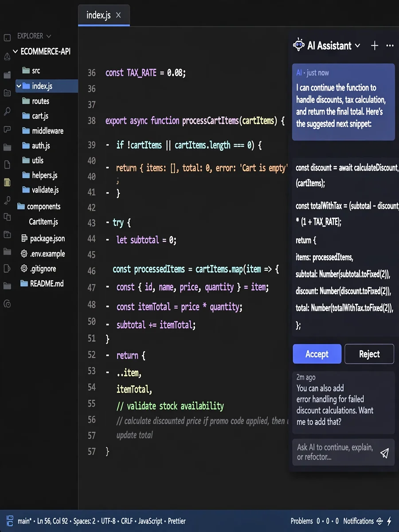This screenshot has height=532, width=399.
Task: Open AI Assistant more options ellipsis
Action: (390, 46)
